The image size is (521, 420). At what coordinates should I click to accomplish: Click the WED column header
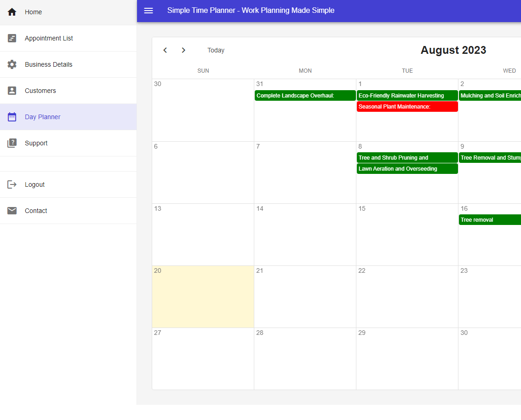coord(509,71)
